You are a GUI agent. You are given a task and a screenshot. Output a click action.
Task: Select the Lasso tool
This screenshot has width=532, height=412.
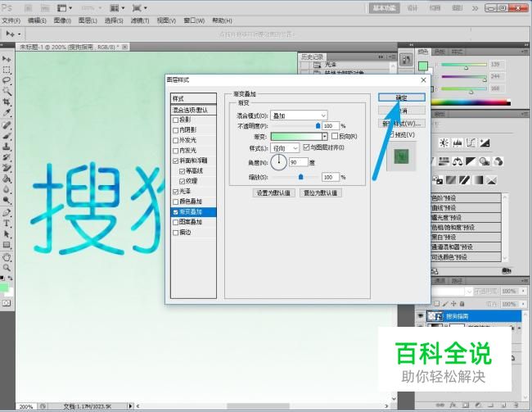pyautogui.click(x=7, y=80)
